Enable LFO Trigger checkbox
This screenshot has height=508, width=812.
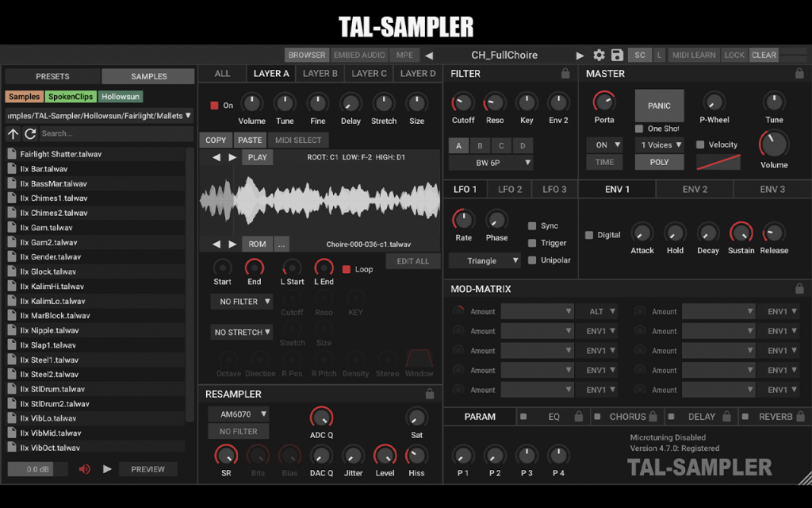[x=532, y=243]
